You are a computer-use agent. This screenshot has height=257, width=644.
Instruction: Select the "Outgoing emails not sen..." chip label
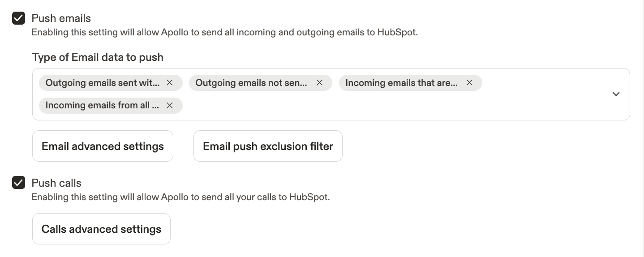[x=251, y=83]
